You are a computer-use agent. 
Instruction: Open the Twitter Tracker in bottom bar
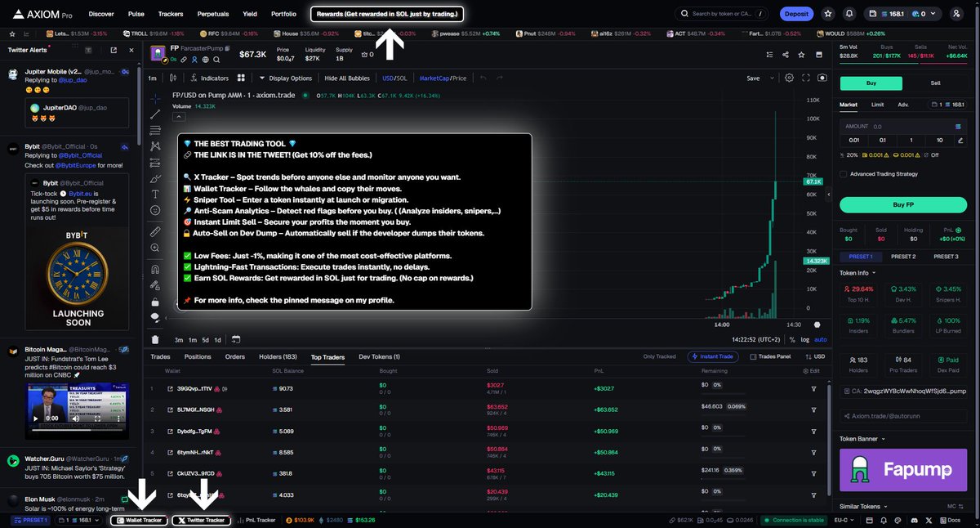pos(201,520)
